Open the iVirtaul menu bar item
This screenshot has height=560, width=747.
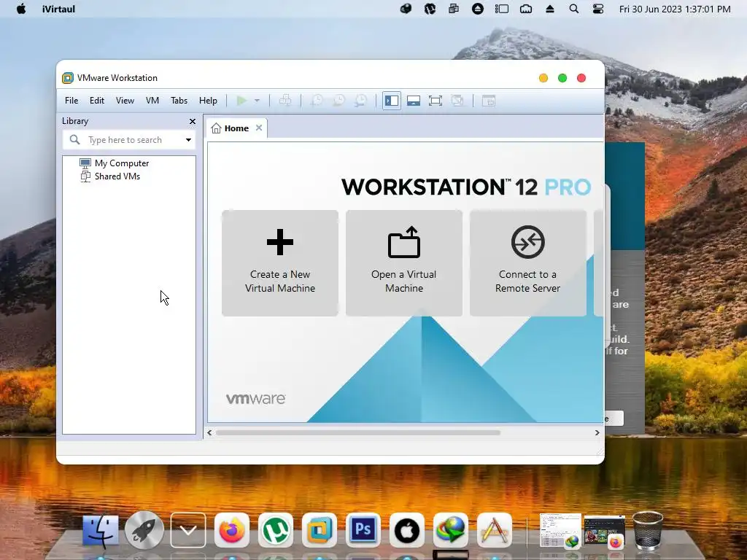click(x=58, y=9)
